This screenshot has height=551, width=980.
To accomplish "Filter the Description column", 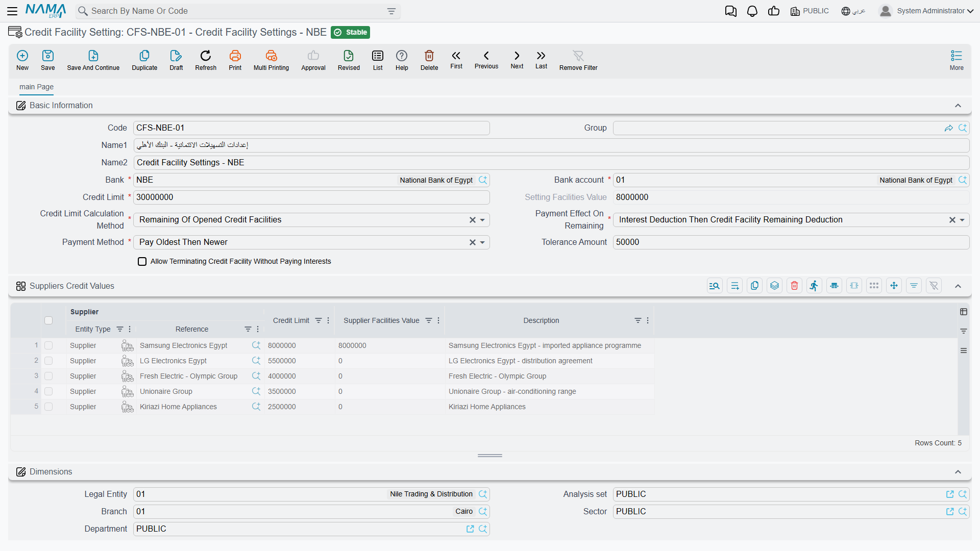I will (638, 320).
